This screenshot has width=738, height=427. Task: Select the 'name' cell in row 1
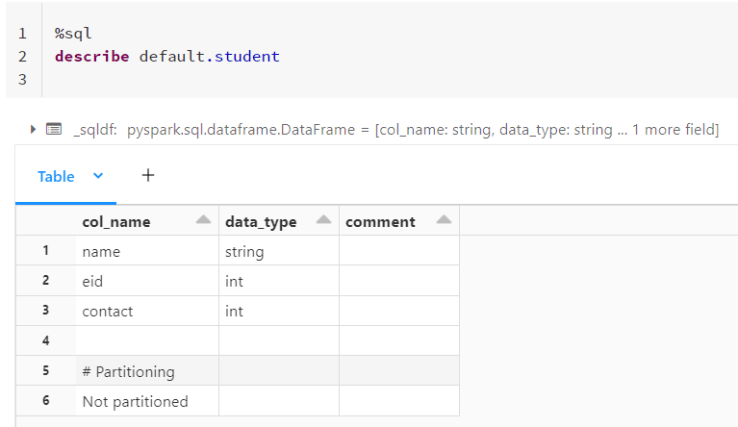coord(101,252)
